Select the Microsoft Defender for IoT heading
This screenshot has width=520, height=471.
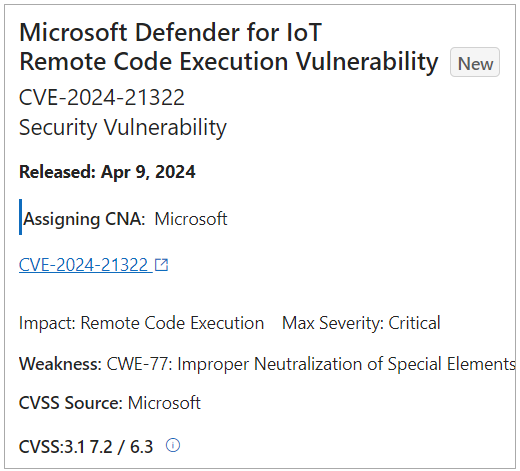pyautogui.click(x=170, y=32)
